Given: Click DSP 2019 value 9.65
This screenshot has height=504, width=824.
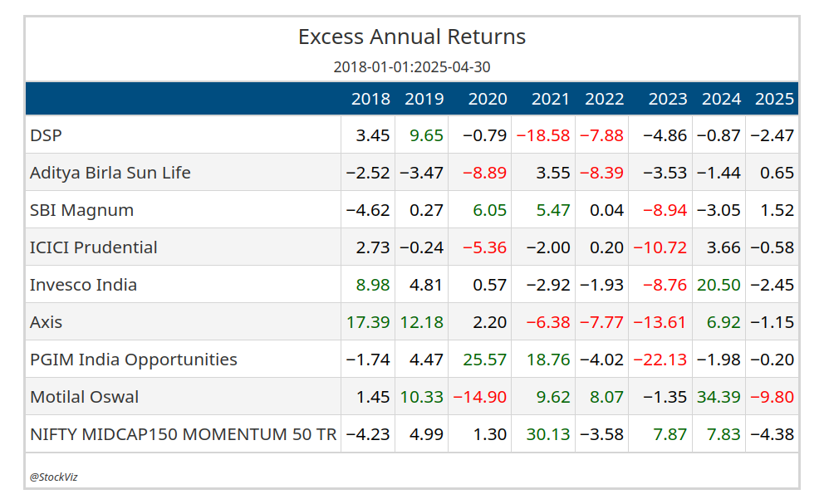Looking at the screenshot, I should click(426, 135).
